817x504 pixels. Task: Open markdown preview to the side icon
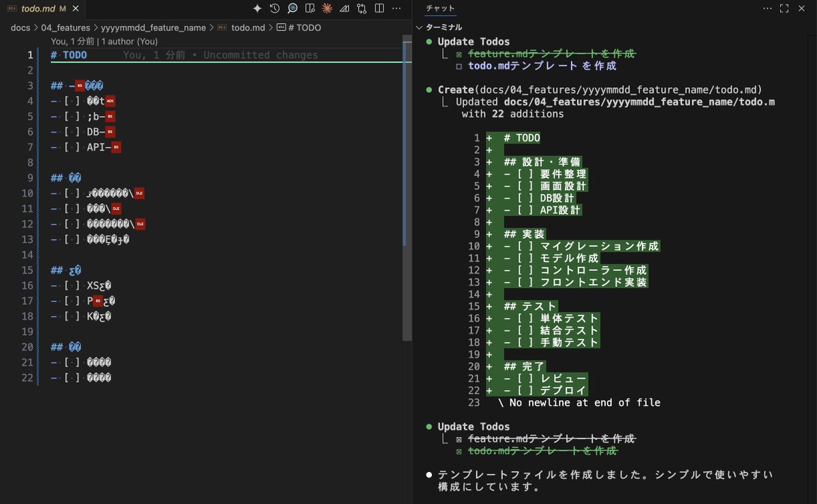(x=310, y=8)
